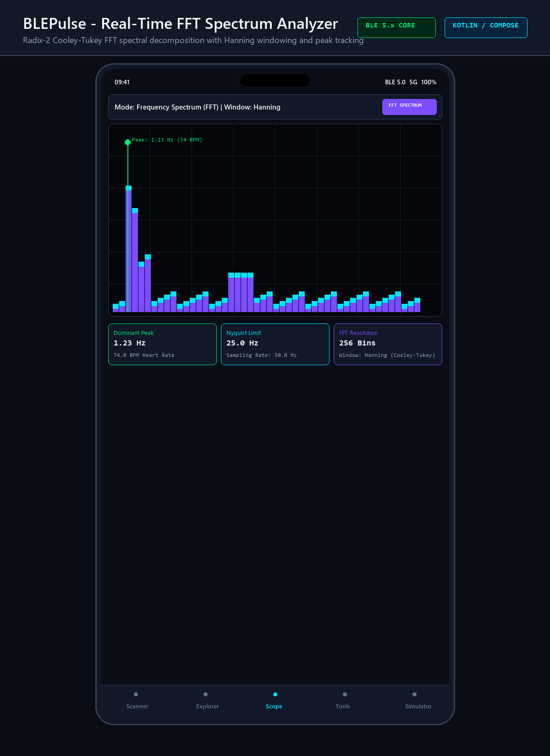Click the tallest spectrum bar at peak
This screenshot has height=756, width=550.
pyautogui.click(x=128, y=249)
